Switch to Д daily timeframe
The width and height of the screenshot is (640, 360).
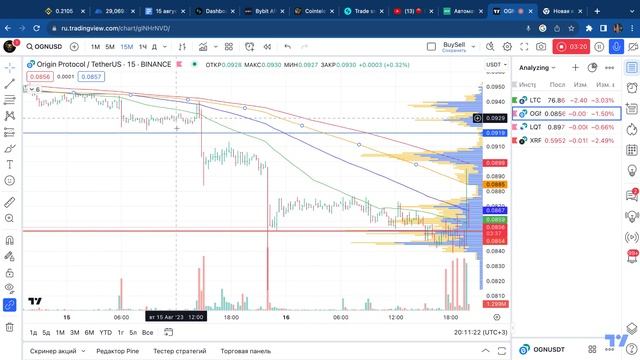pos(154,47)
